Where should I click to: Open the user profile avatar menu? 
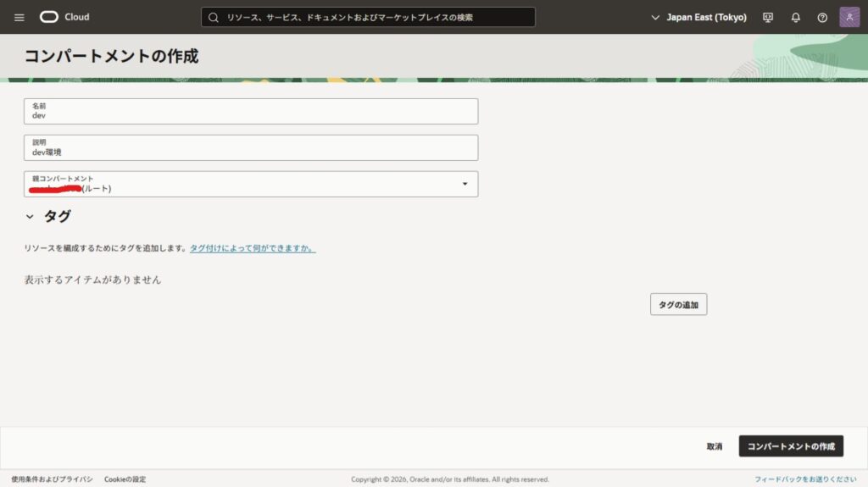click(849, 17)
